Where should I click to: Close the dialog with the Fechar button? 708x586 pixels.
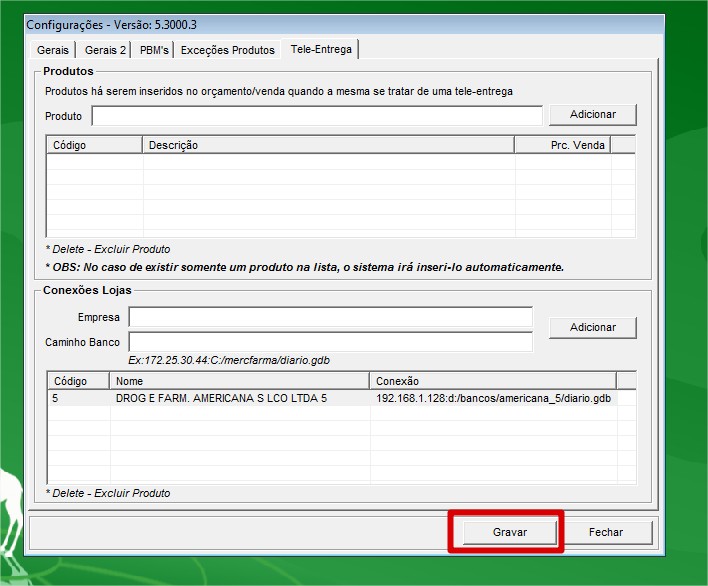[x=605, y=532]
